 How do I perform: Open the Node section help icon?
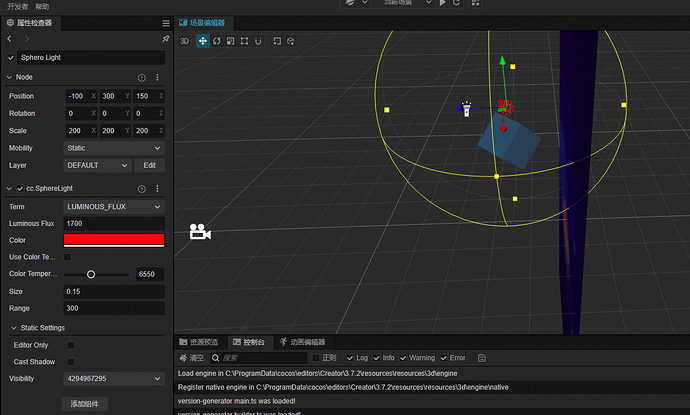(141, 77)
